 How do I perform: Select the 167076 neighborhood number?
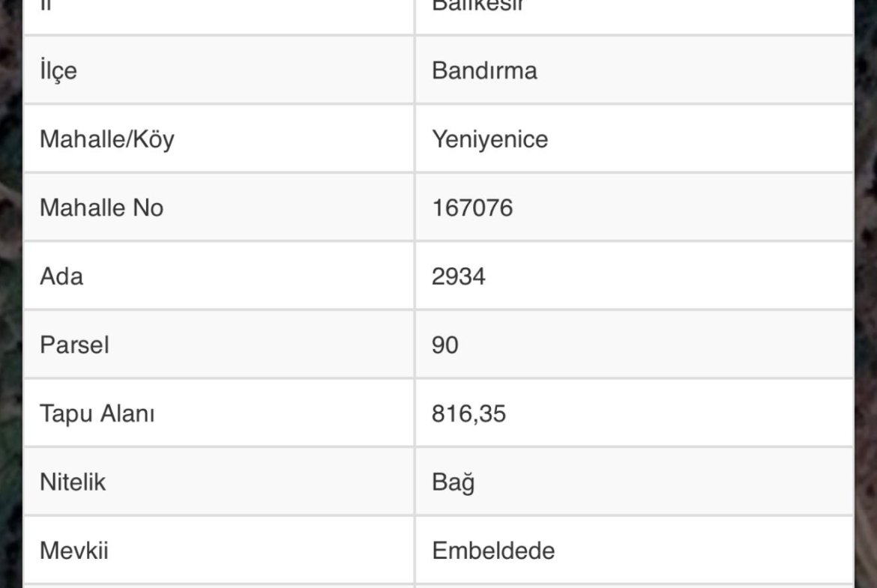pyautogui.click(x=472, y=207)
